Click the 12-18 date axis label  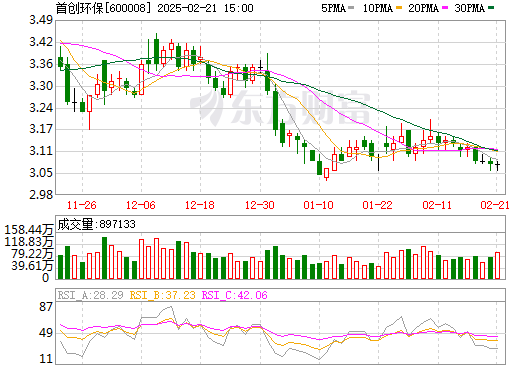point(200,205)
